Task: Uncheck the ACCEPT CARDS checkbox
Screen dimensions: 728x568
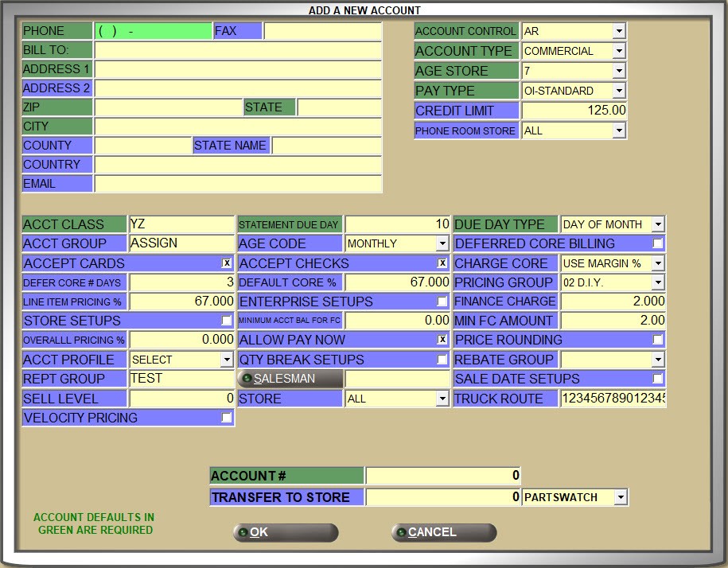Action: tap(225, 263)
